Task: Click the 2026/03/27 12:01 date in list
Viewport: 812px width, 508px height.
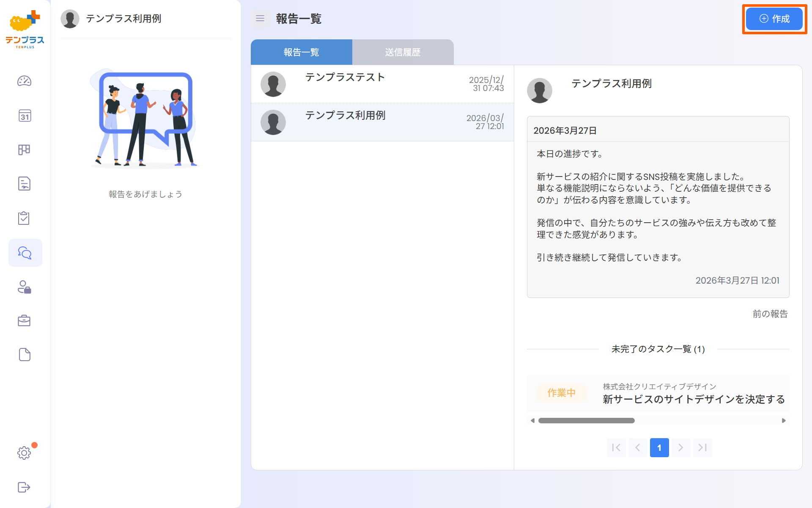Action: coord(485,122)
